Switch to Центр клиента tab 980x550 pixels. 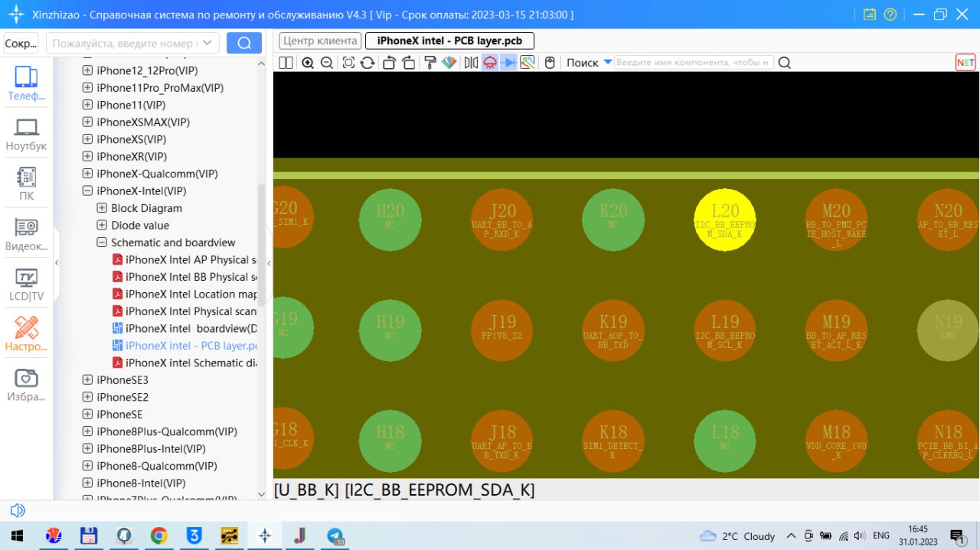click(320, 41)
